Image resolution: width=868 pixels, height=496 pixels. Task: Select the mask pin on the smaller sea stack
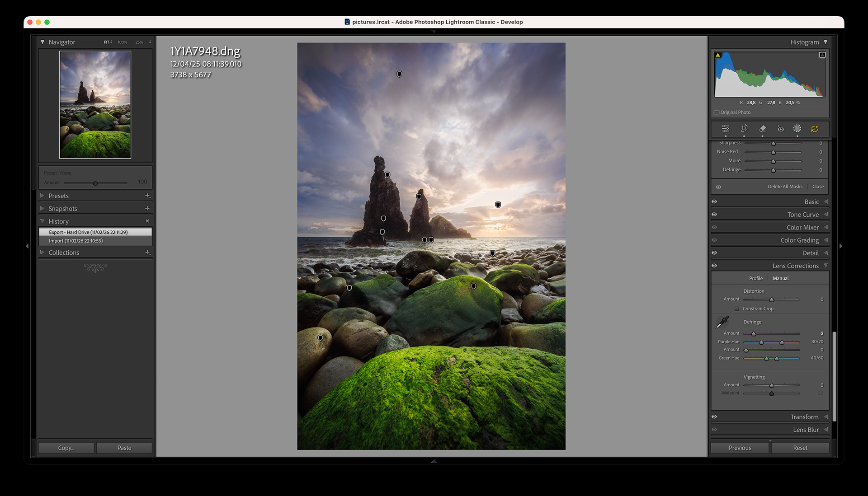point(419,197)
